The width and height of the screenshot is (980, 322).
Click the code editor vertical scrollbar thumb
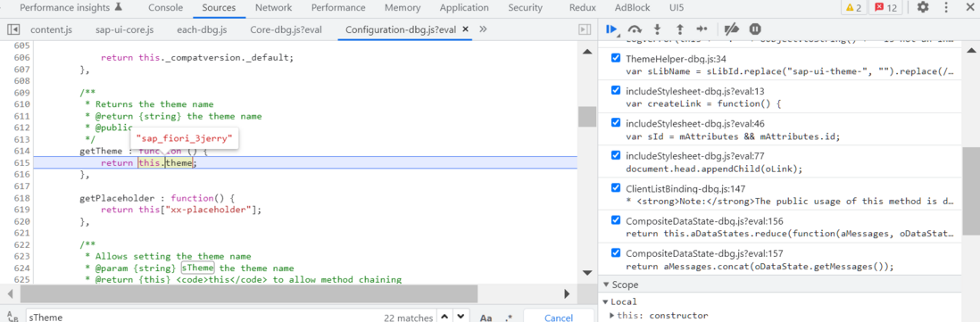pyautogui.click(x=586, y=116)
